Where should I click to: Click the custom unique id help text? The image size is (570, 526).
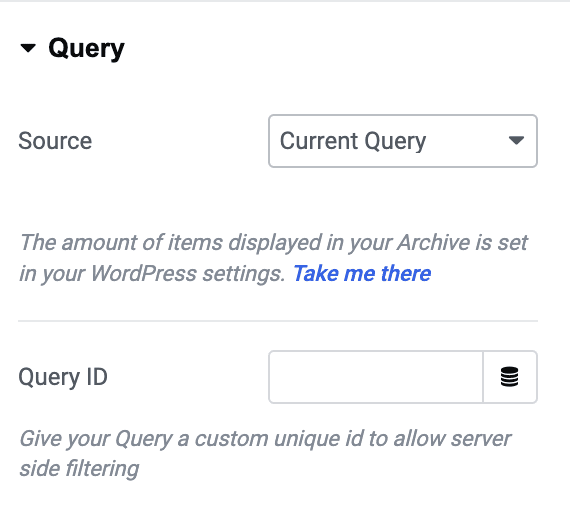[x=265, y=453]
